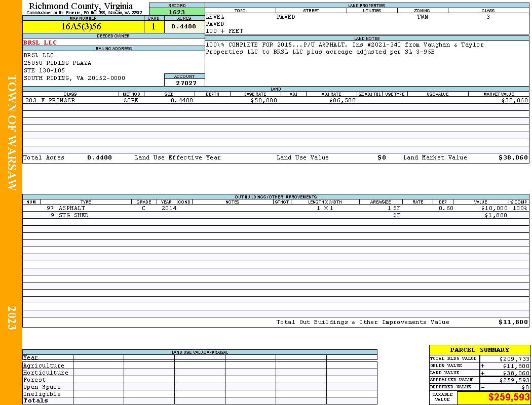532x405 pixels.
Task: Click the 100% complete cell
Action: pos(520,208)
